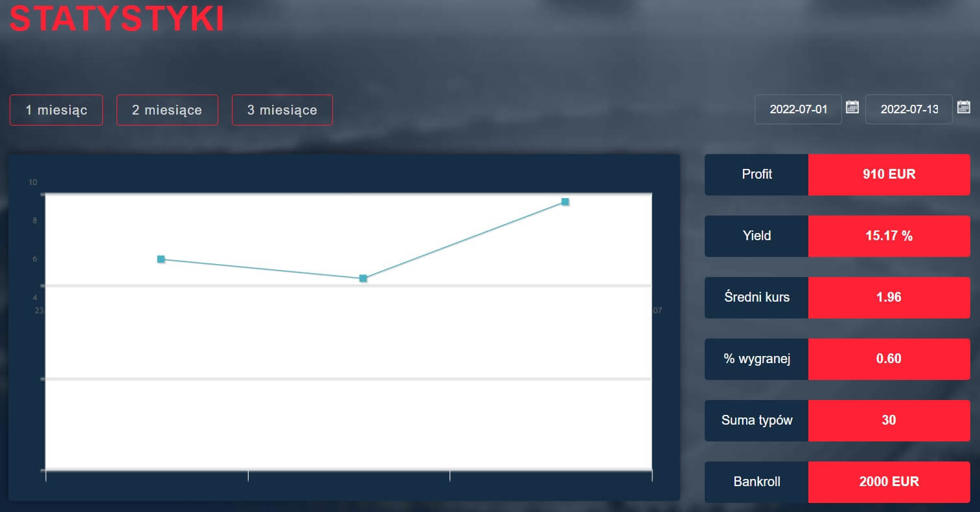Image resolution: width=980 pixels, height=512 pixels.
Task: Switch to the 3 miesiące period
Action: [282, 110]
